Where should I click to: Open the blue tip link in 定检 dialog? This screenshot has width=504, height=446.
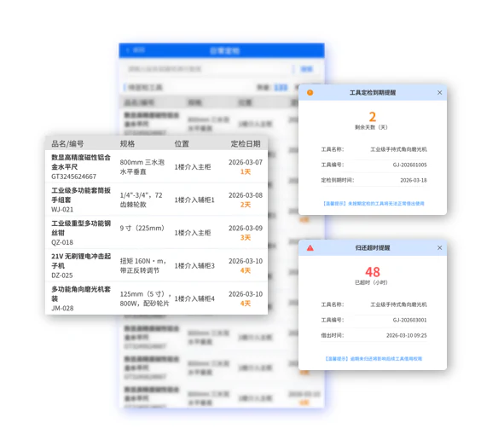point(374,204)
